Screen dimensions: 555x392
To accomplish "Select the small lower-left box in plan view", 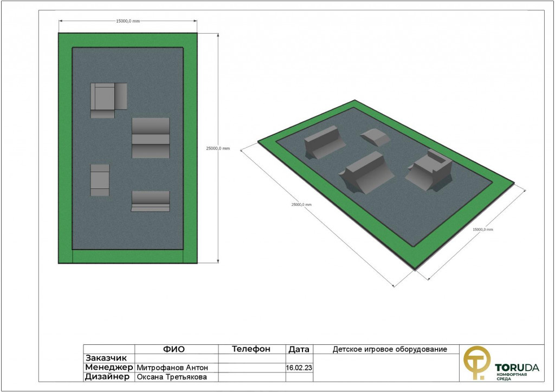I will pyautogui.click(x=100, y=180).
